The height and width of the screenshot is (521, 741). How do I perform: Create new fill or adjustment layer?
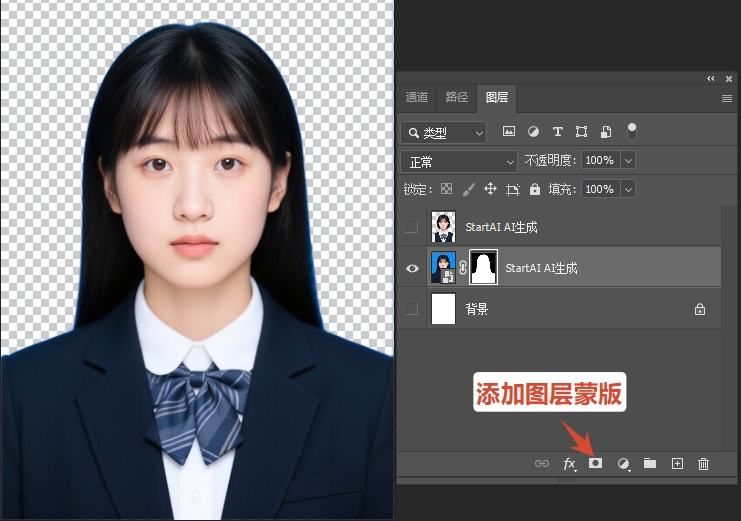pos(624,464)
